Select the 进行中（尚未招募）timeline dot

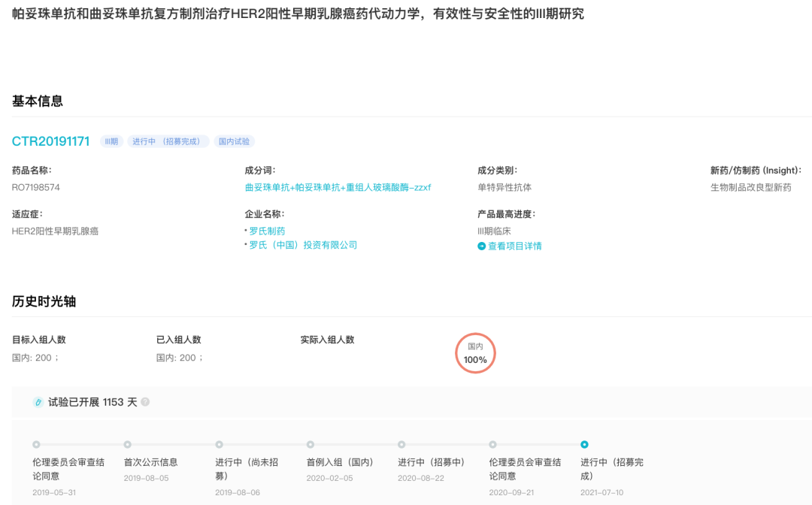coord(219,444)
